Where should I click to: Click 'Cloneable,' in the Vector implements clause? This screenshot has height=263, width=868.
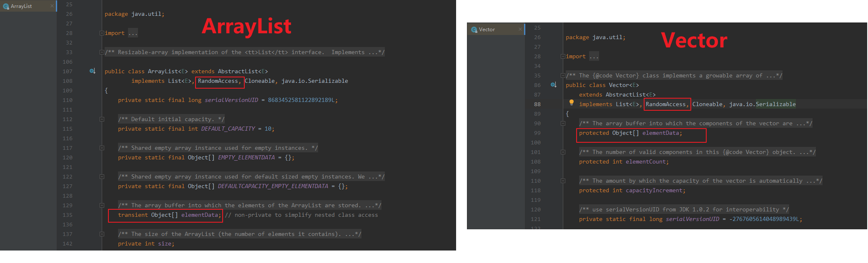(709, 104)
